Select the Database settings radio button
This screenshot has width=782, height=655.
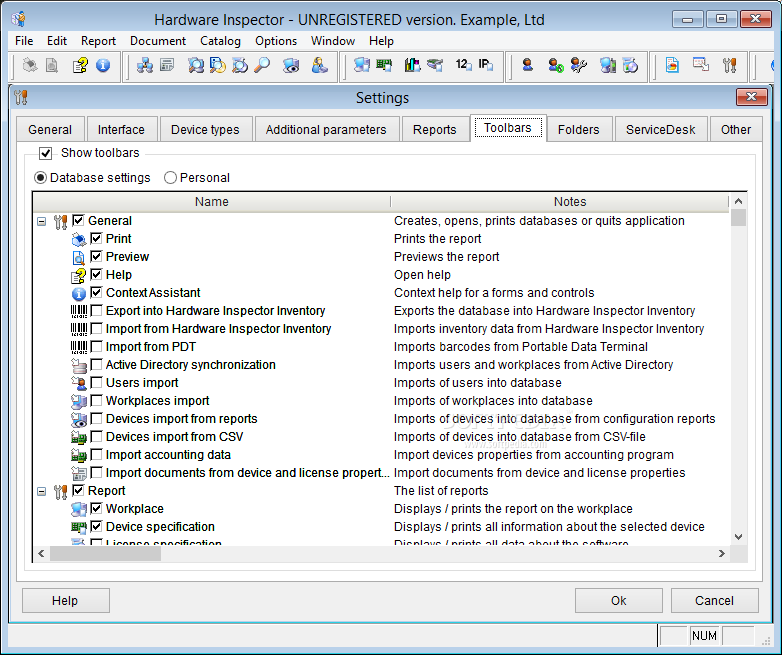40,178
